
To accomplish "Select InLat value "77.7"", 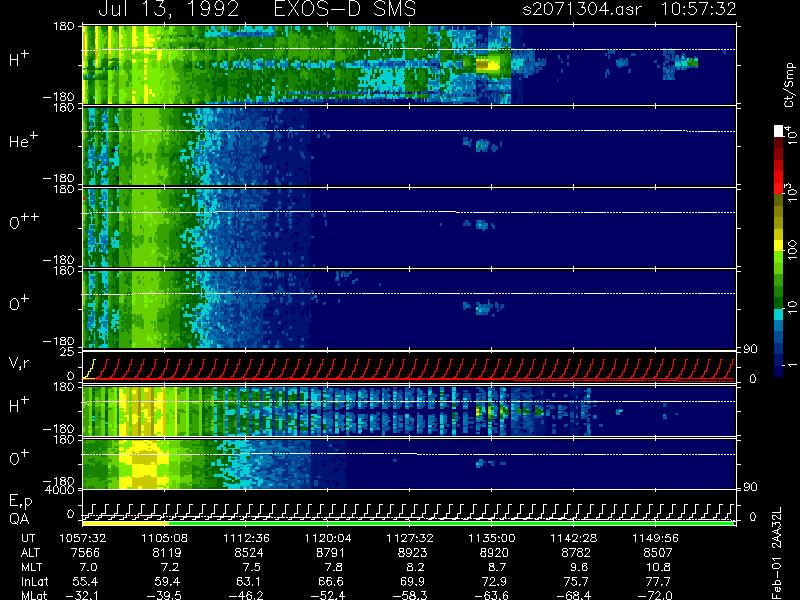I will tap(658, 581).
